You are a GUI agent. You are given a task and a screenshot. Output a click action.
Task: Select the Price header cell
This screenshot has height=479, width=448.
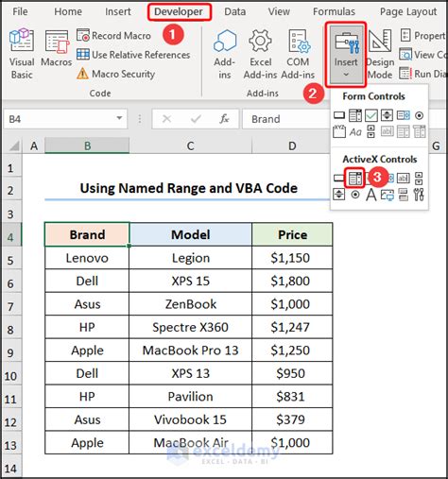point(292,234)
